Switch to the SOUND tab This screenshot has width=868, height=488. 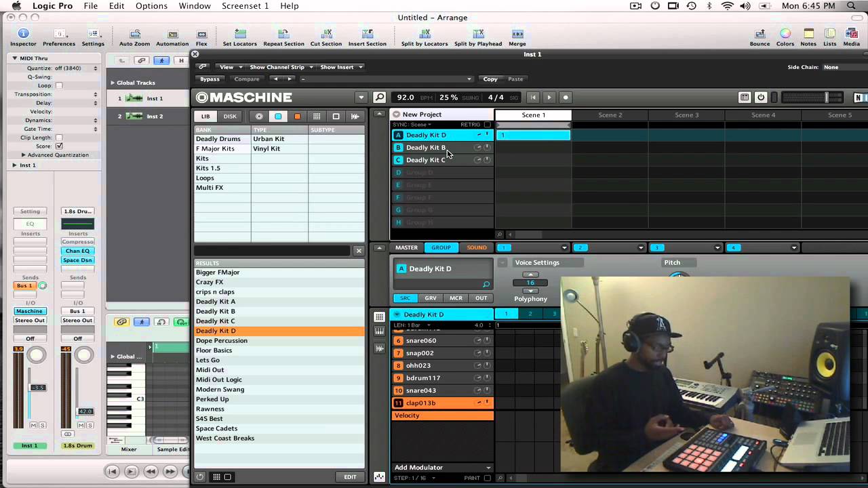[476, 247]
